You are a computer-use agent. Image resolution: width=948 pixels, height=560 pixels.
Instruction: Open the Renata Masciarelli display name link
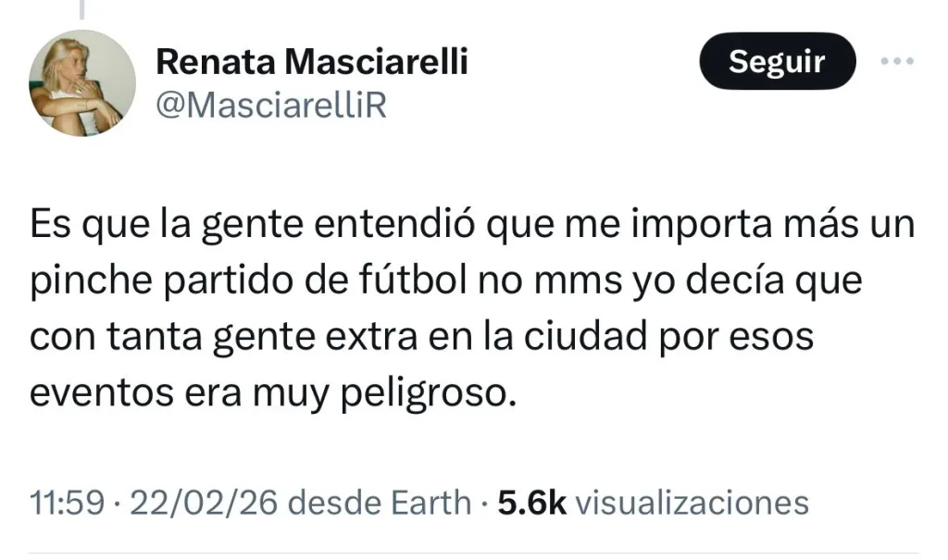(312, 62)
